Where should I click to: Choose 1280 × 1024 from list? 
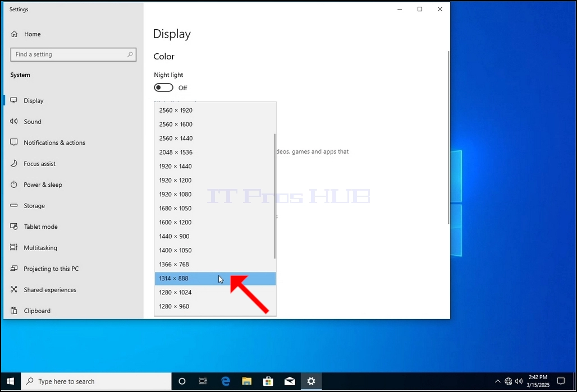[x=216, y=292]
